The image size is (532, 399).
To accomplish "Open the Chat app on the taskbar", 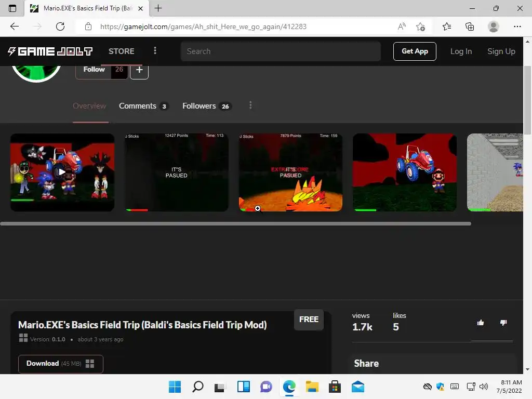I will [x=267, y=387].
